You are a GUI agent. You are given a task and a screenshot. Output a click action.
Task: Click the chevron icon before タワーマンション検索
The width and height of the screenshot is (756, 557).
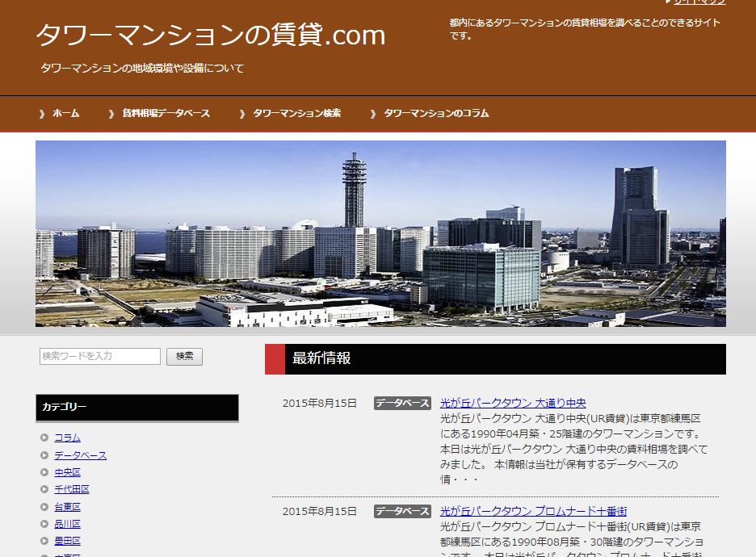pos(242,114)
